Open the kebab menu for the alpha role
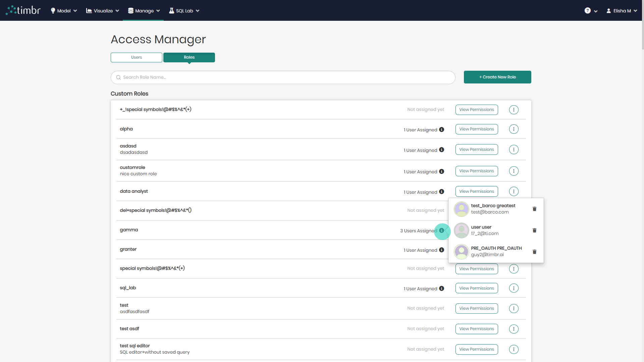The image size is (644, 362). click(x=514, y=129)
